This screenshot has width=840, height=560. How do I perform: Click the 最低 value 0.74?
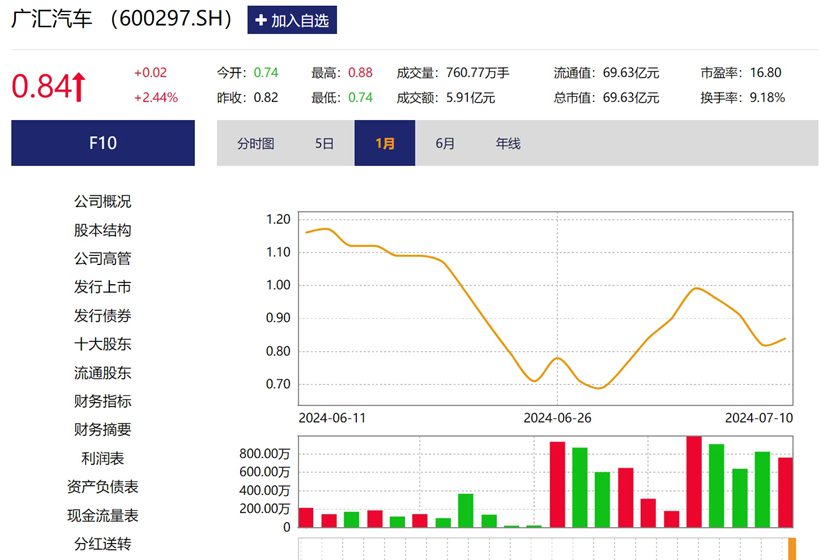tap(360, 98)
